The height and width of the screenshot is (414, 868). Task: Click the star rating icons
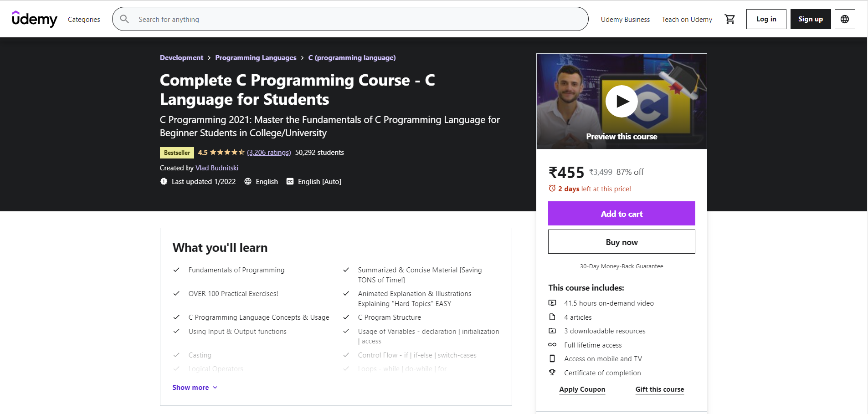(227, 152)
